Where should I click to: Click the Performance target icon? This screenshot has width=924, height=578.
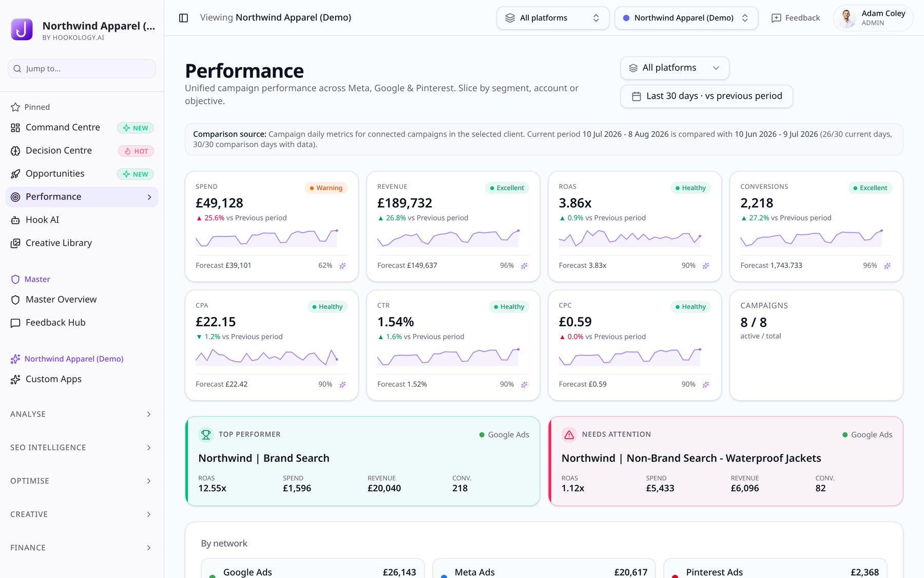[x=15, y=197]
